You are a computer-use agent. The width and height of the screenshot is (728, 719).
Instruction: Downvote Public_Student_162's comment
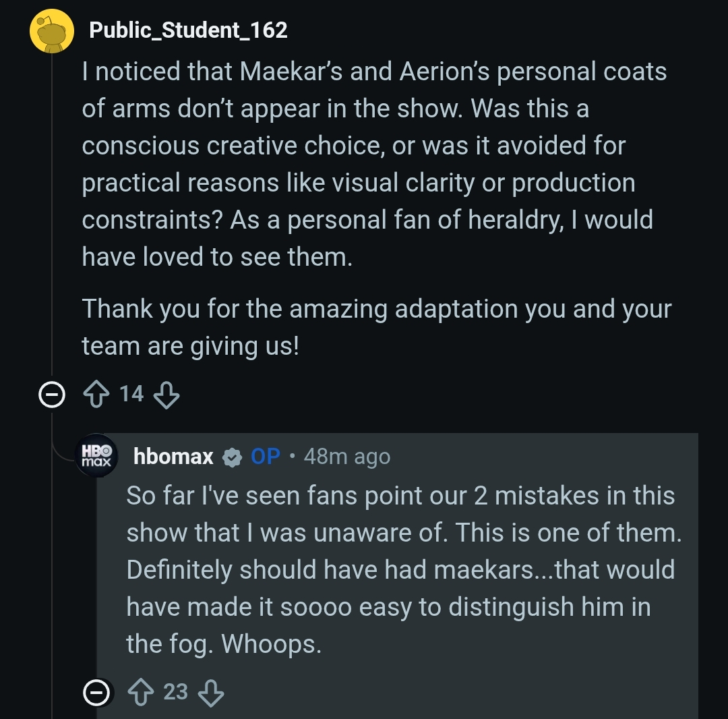166,395
